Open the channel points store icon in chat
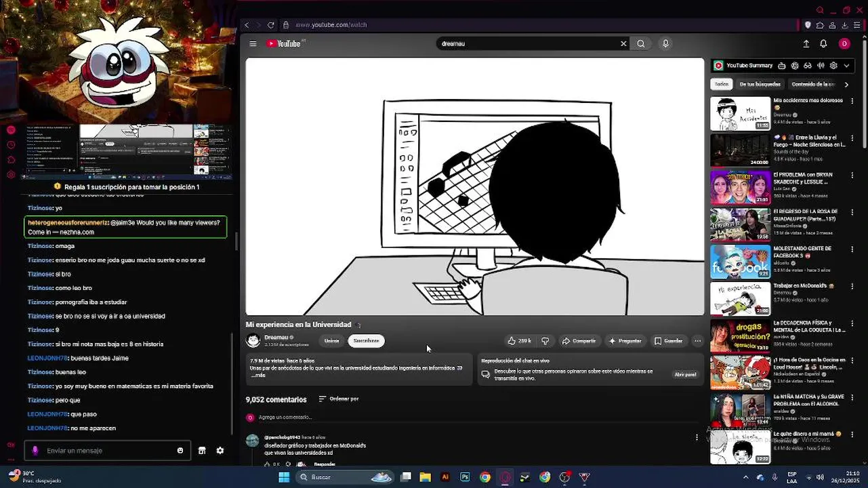 coord(202,451)
